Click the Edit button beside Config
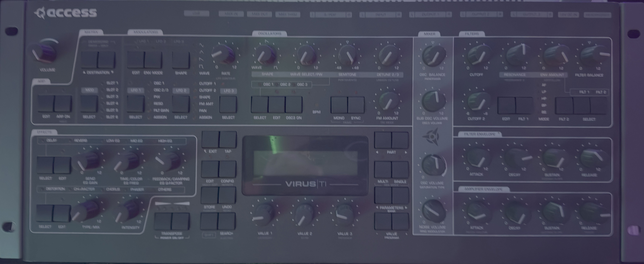The height and width of the screenshot is (264, 644). 210,169
